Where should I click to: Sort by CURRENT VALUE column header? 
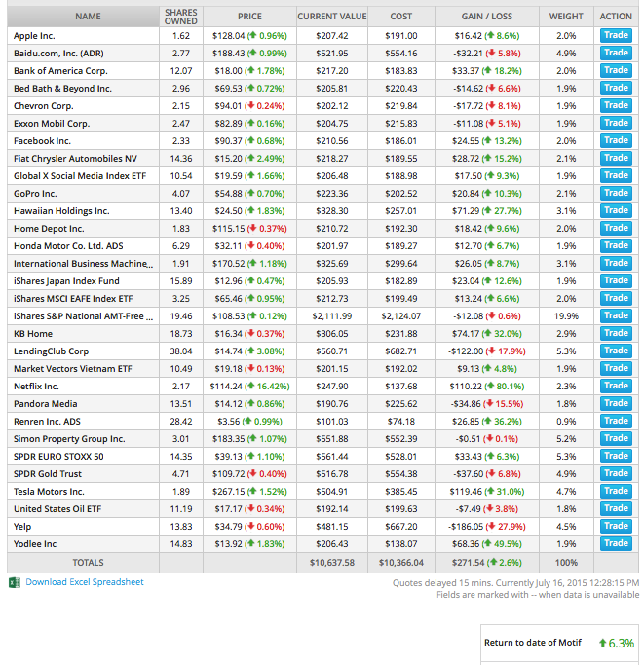click(x=332, y=17)
